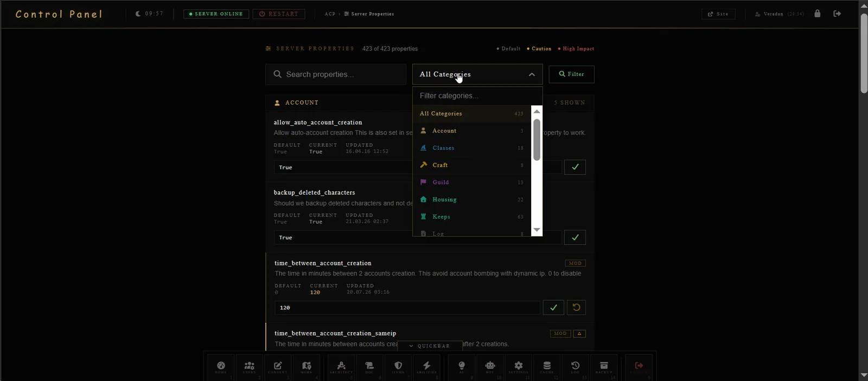Click the Control Panel logo
868x381 pixels.
click(x=59, y=14)
